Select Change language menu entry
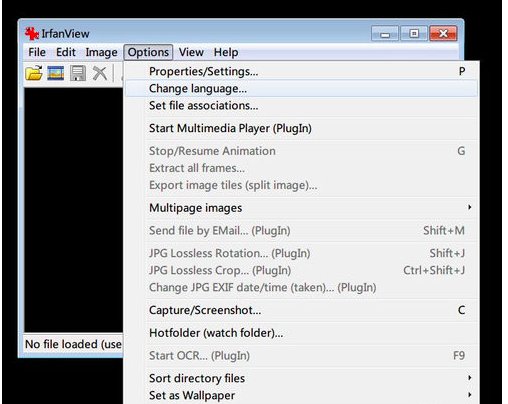 [302, 89]
